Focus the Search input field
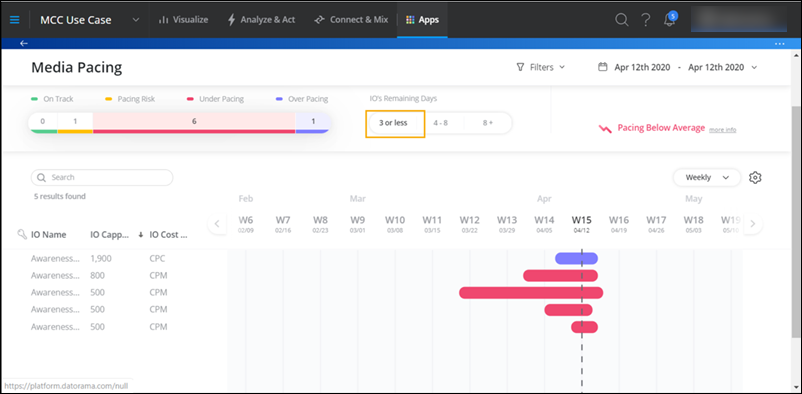802x394 pixels. [x=102, y=178]
